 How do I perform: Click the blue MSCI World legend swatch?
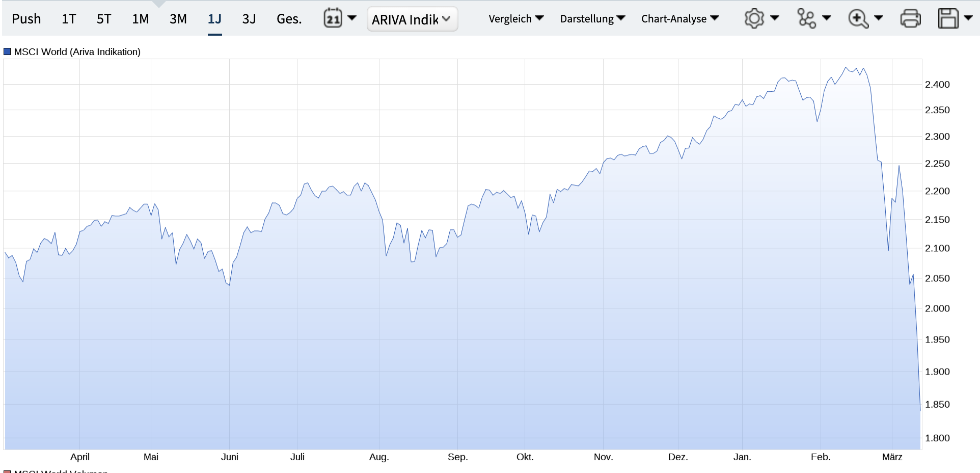[x=7, y=51]
